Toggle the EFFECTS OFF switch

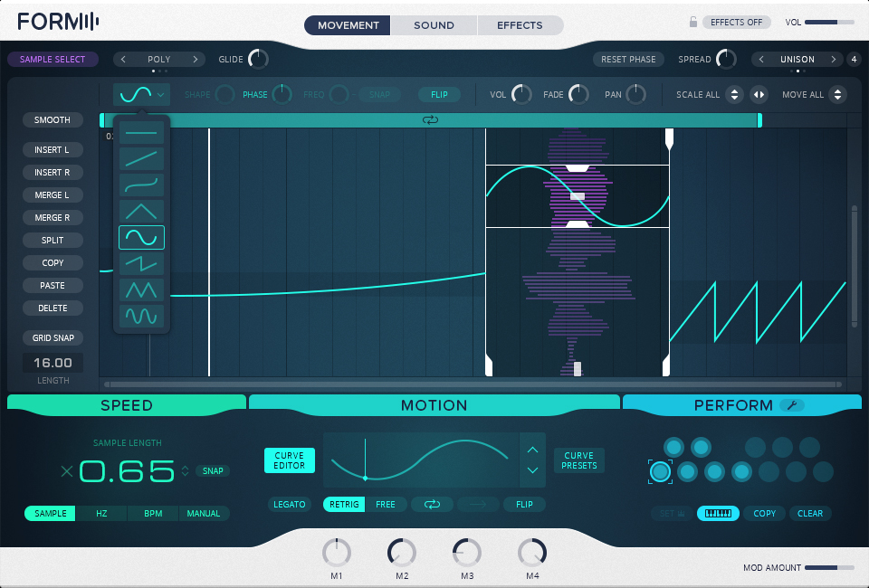(736, 21)
